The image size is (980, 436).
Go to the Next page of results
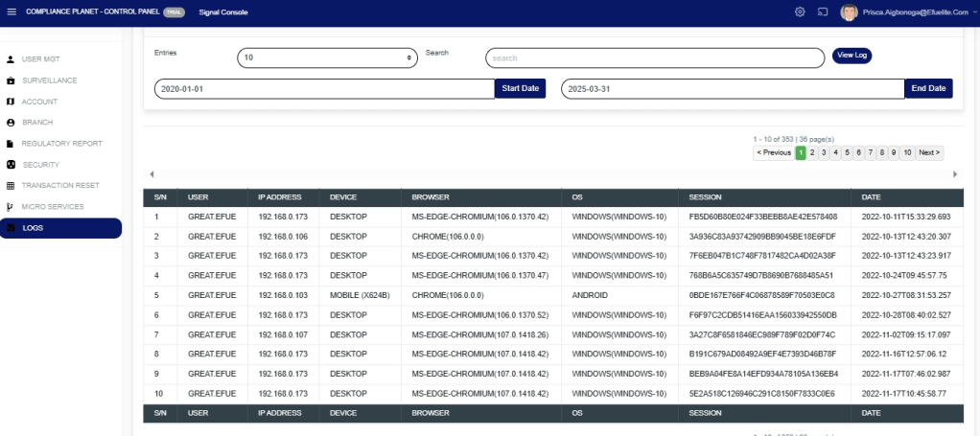point(928,152)
